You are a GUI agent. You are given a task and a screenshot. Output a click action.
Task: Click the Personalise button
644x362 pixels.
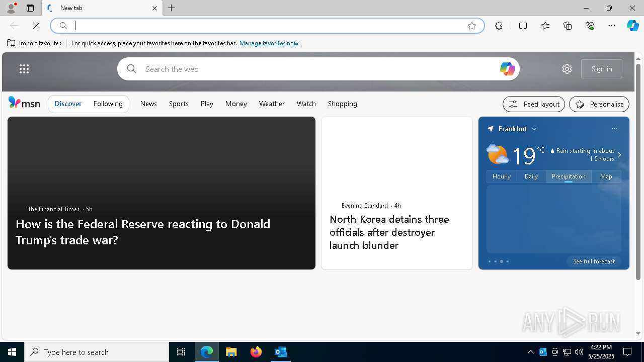599,104
